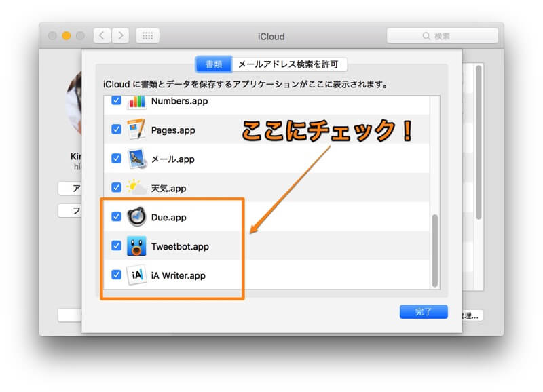Click the search field in the iCloud window

(443, 36)
